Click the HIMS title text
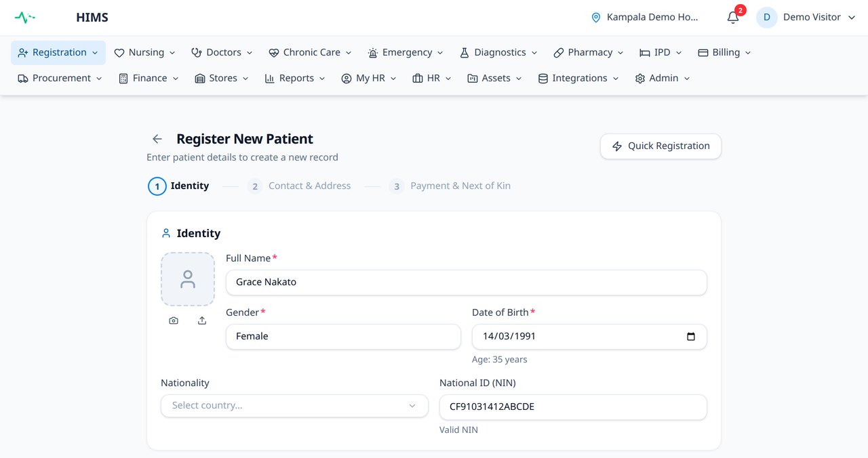Screen dimensions: 868x458 [x=92, y=18]
